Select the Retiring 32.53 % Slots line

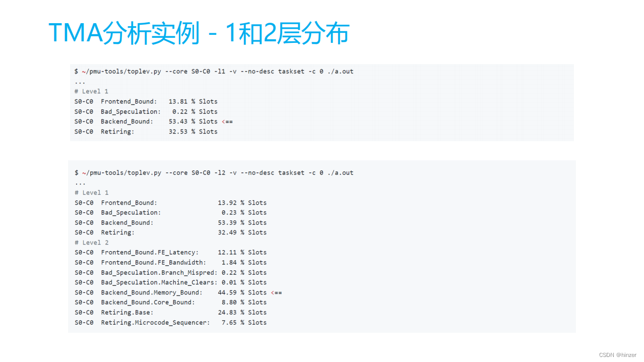click(146, 131)
